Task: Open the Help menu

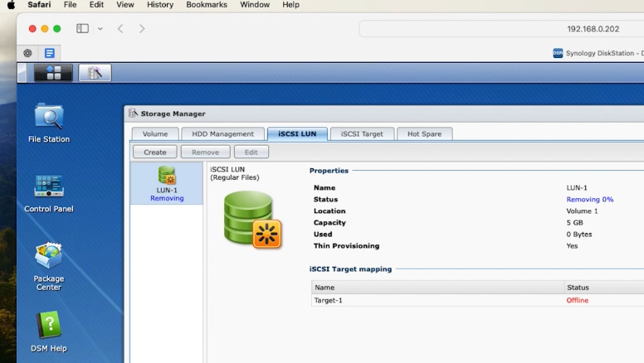Action: pos(290,5)
